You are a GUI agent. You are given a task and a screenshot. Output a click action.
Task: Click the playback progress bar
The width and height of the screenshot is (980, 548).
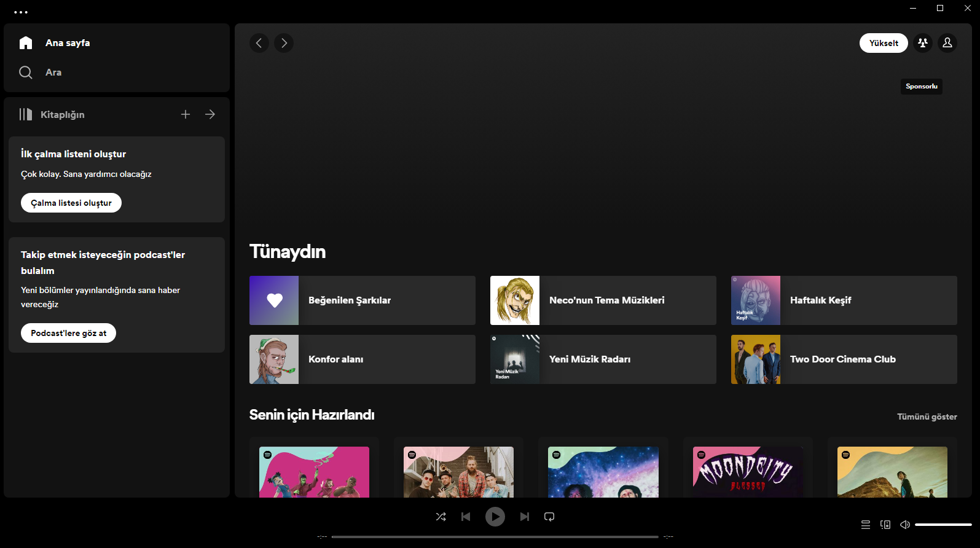(x=495, y=537)
